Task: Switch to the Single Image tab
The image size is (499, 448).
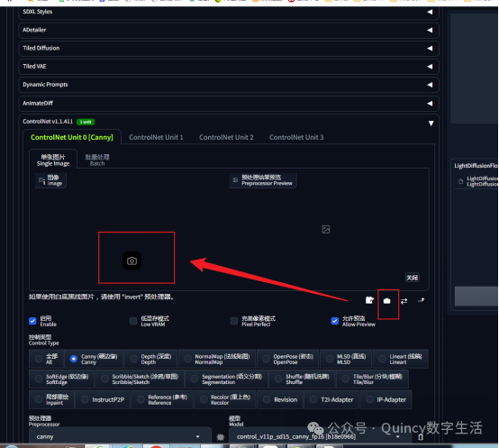Action: pos(53,160)
